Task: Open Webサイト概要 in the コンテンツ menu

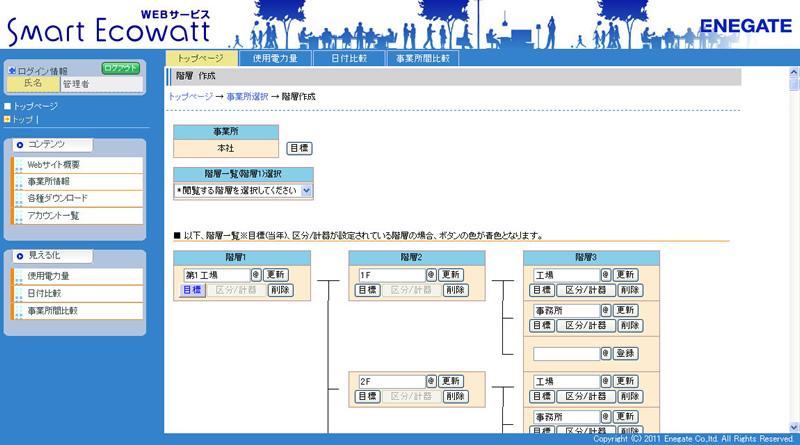Action: (77, 165)
